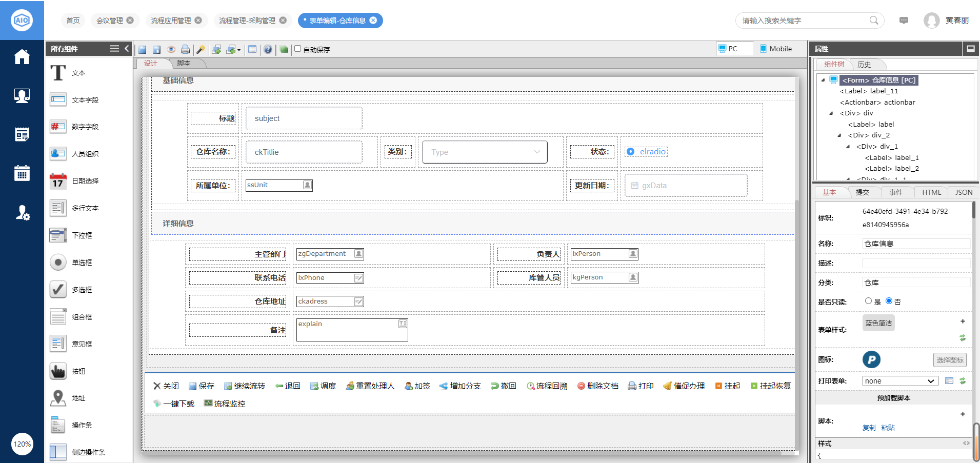This screenshot has height=463, width=980.
Task: Enable the 自动保存 checkbox
Action: (297, 49)
